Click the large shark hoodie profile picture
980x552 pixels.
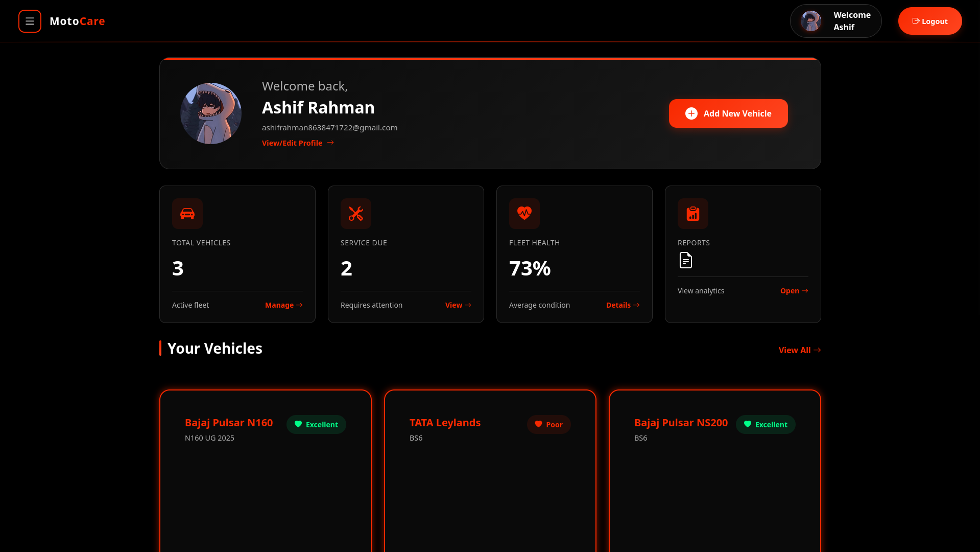211,113
